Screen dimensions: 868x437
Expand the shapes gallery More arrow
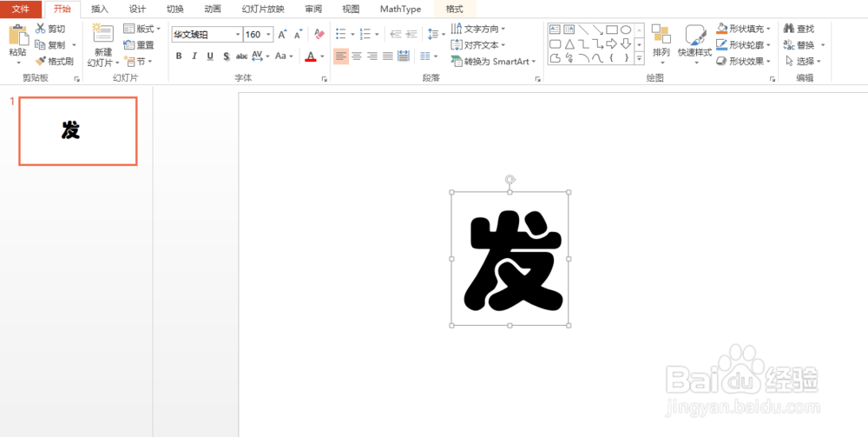tap(640, 57)
